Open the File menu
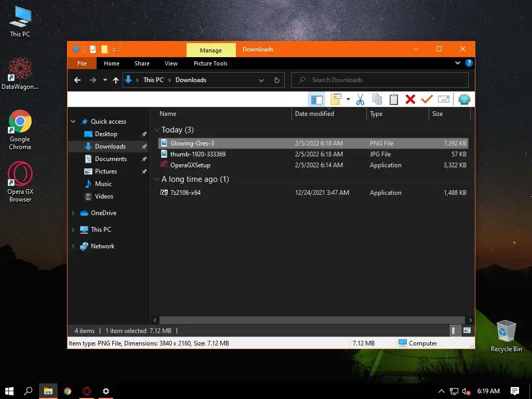This screenshot has height=399, width=532. pos(82,63)
